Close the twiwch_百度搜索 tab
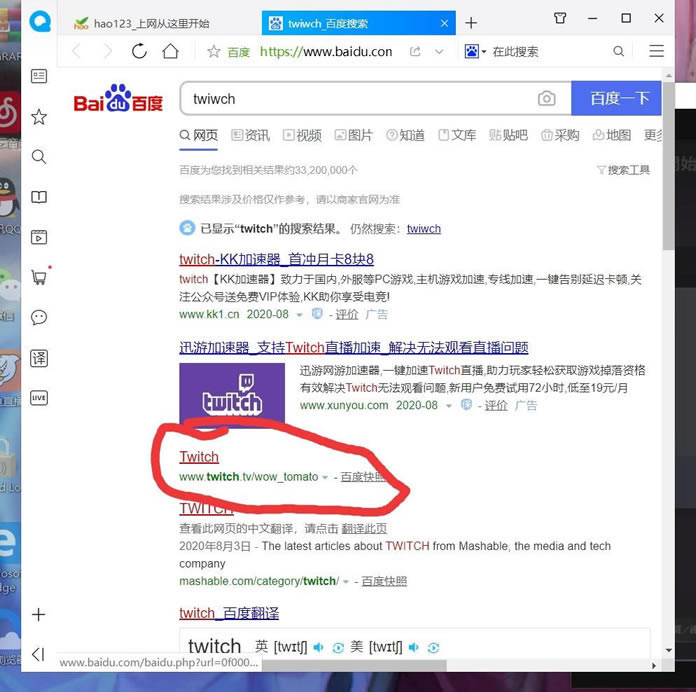This screenshot has height=692, width=696. coord(444,23)
